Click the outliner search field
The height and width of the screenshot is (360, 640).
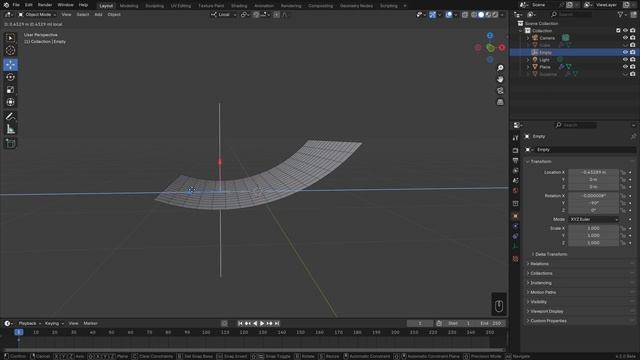[571, 15]
